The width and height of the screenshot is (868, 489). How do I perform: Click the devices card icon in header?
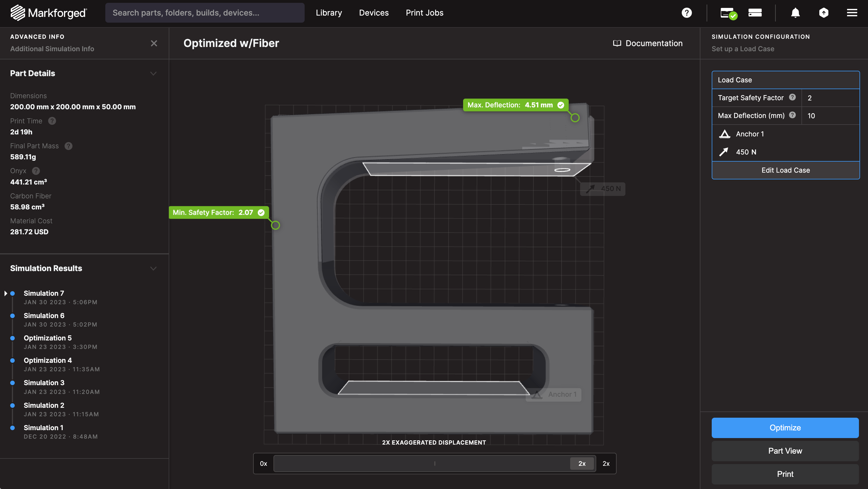point(755,13)
